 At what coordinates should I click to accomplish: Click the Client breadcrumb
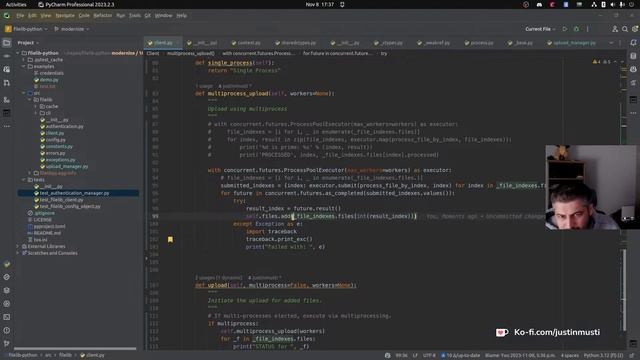pos(153,53)
